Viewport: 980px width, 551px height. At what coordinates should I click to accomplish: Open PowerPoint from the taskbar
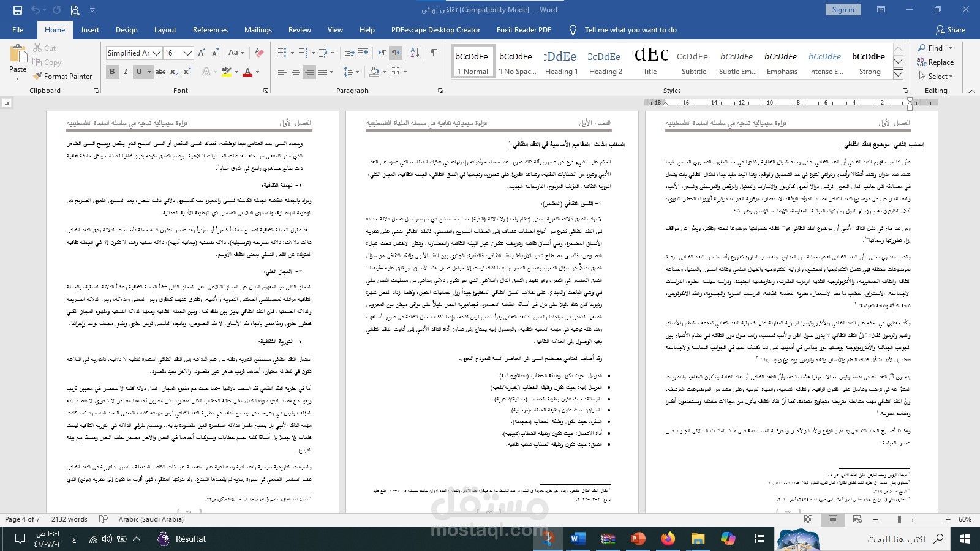pos(638,539)
